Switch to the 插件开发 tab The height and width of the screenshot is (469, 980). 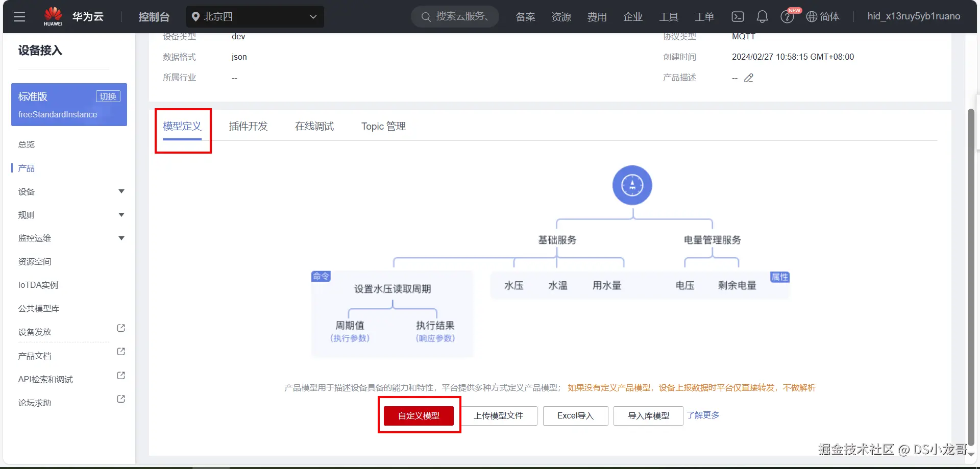click(248, 126)
